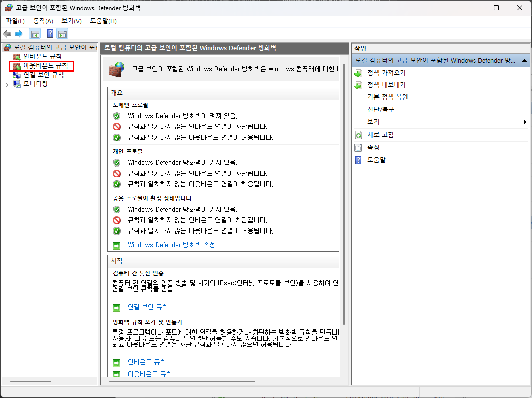Click the 도움말 help icon in actions pane
Viewport: 532px width, 398px height.
point(358,160)
